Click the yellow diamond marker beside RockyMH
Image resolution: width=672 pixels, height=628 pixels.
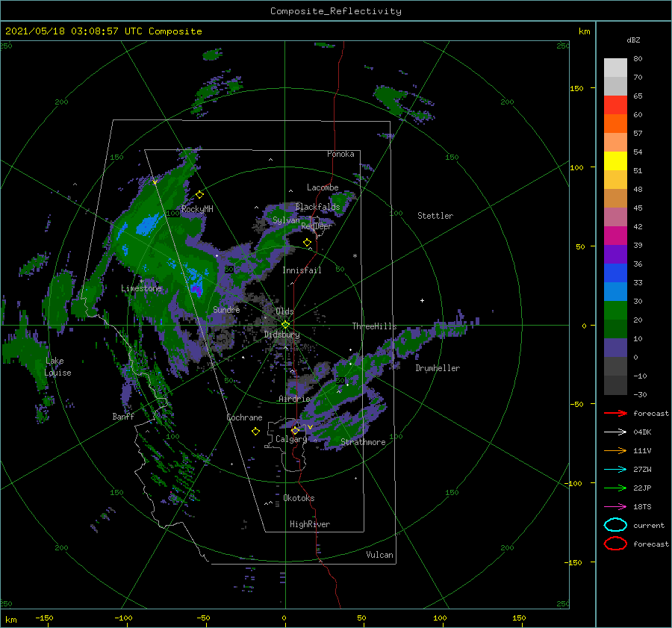tap(199, 195)
